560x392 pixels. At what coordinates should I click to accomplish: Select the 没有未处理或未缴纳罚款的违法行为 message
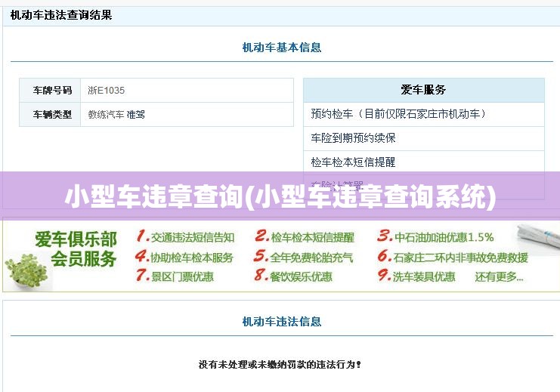[x=280, y=365]
